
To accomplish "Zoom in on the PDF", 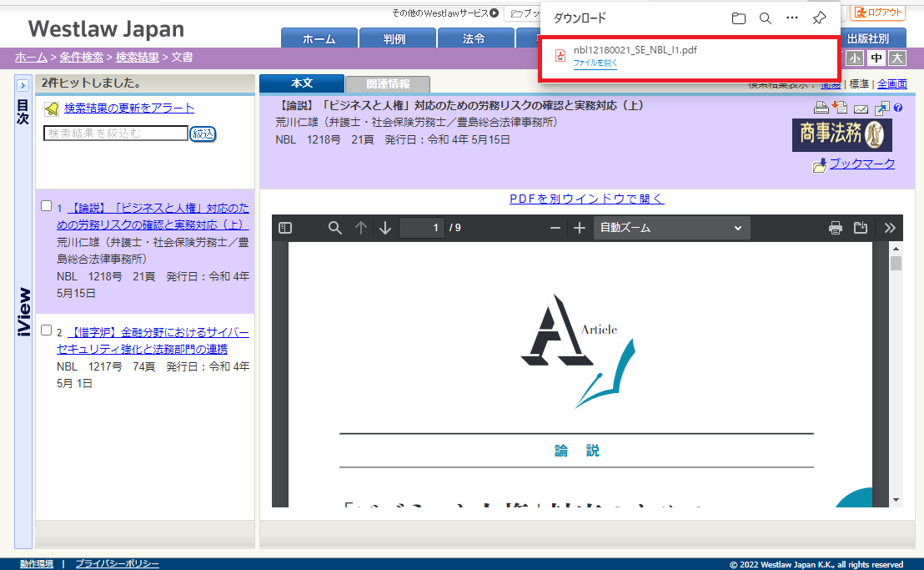I will coord(580,228).
